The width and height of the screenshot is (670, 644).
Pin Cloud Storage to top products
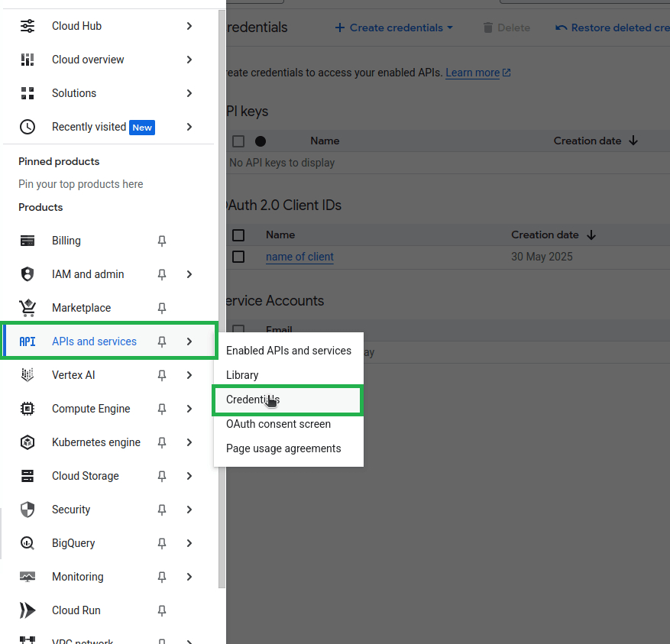(x=161, y=476)
